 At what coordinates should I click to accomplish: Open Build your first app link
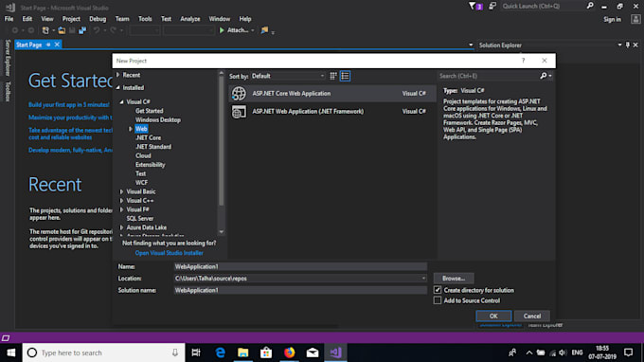69,105
